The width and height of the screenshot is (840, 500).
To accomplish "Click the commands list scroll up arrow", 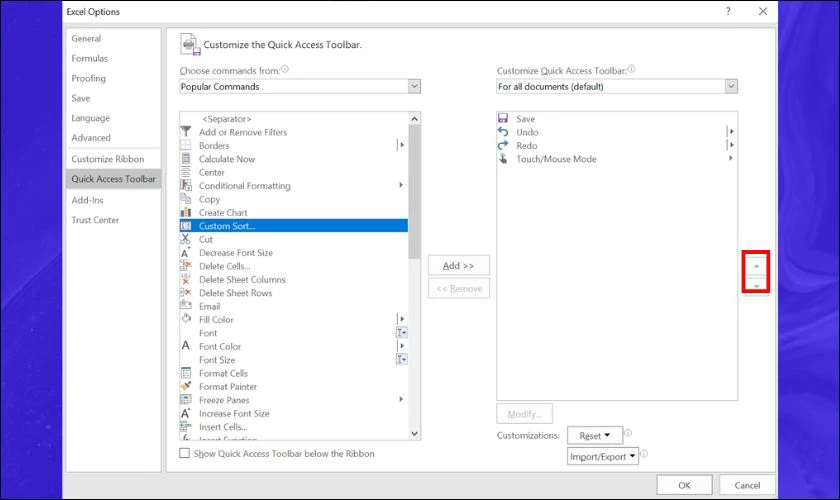I will click(x=414, y=118).
